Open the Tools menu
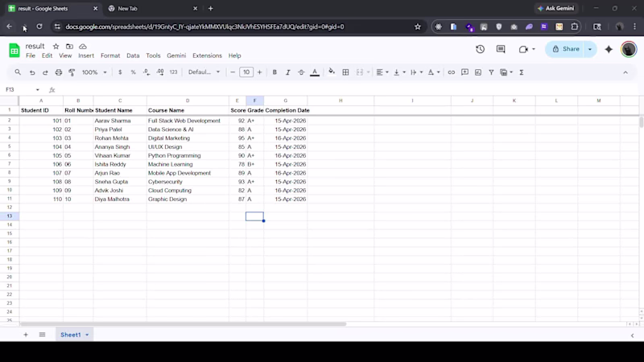644x362 pixels. (x=153, y=56)
